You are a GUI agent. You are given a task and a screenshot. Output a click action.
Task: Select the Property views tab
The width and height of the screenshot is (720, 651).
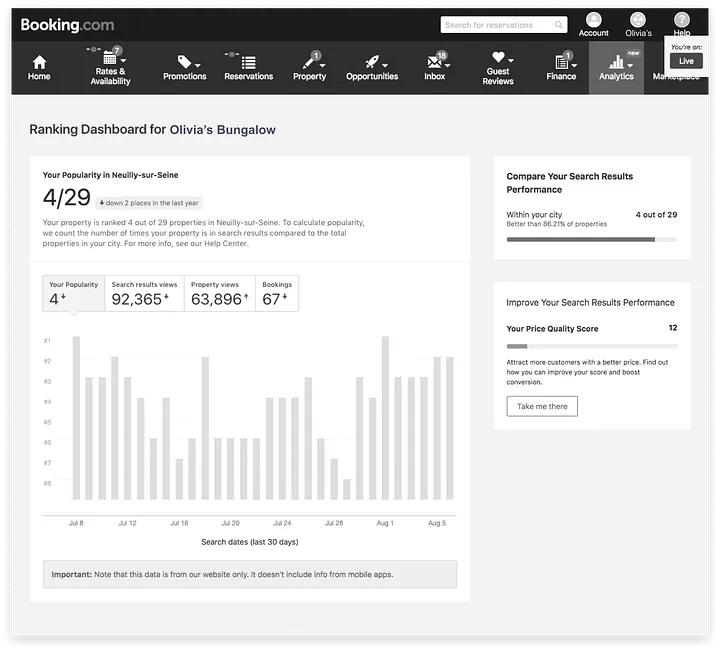pos(219,294)
